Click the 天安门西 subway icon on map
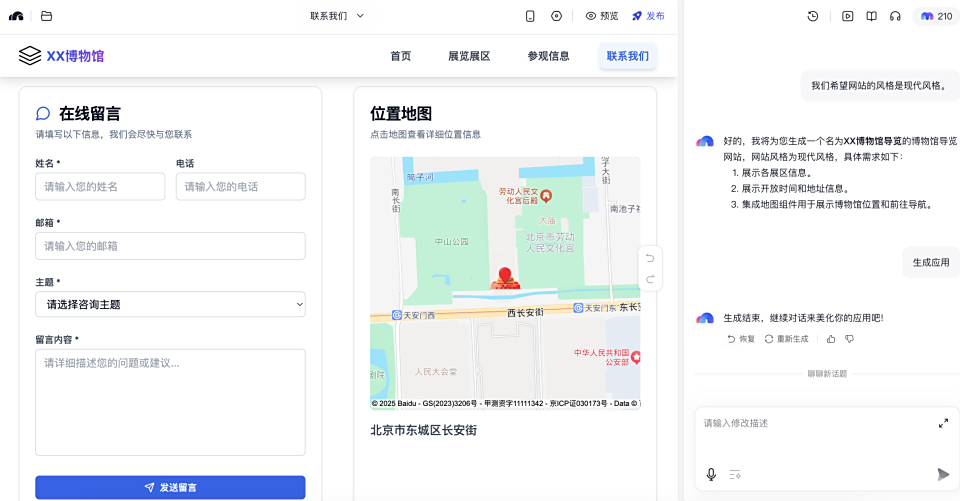The image size is (960, 501). [x=397, y=315]
